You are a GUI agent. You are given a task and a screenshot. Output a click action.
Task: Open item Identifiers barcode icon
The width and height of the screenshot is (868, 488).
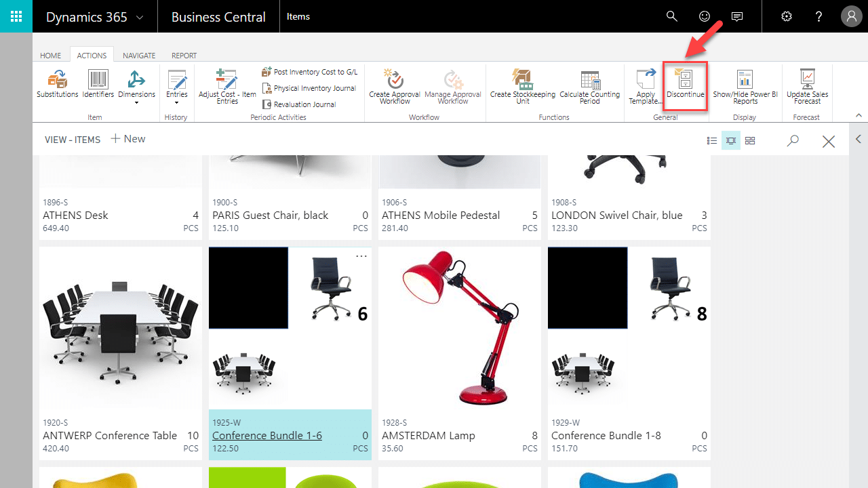coord(98,84)
